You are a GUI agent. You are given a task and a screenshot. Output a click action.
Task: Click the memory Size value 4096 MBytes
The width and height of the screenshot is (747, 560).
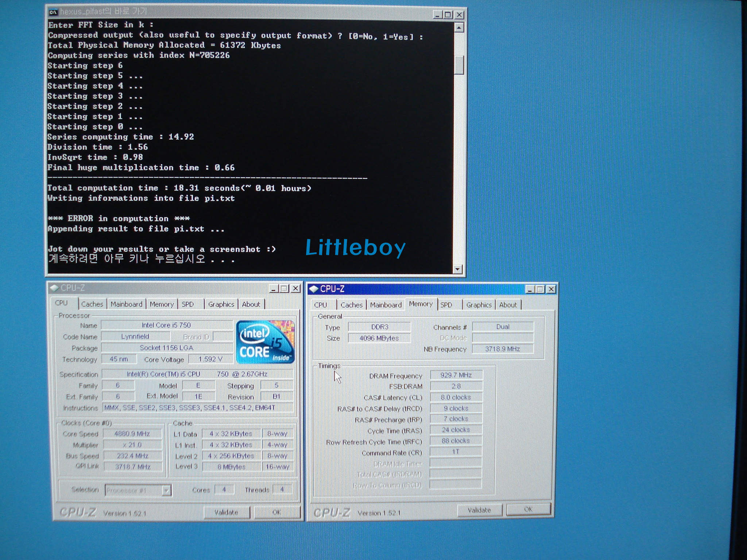tap(379, 338)
